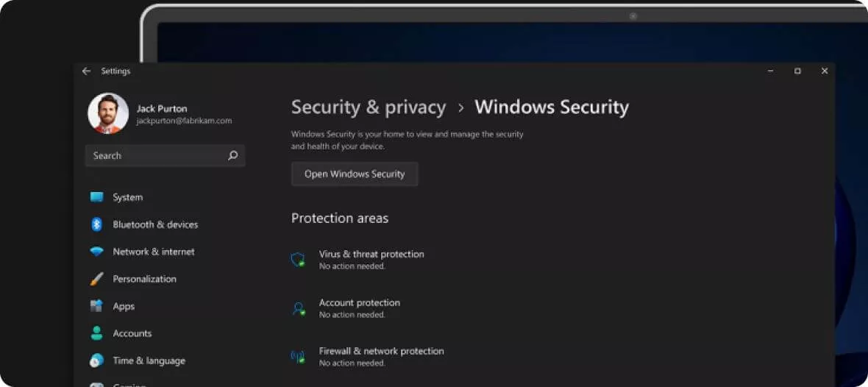Open Windows Security button

[355, 174]
